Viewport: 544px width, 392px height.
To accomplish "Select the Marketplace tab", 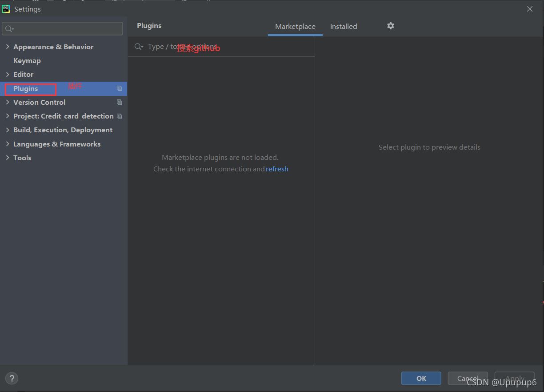I will (295, 27).
